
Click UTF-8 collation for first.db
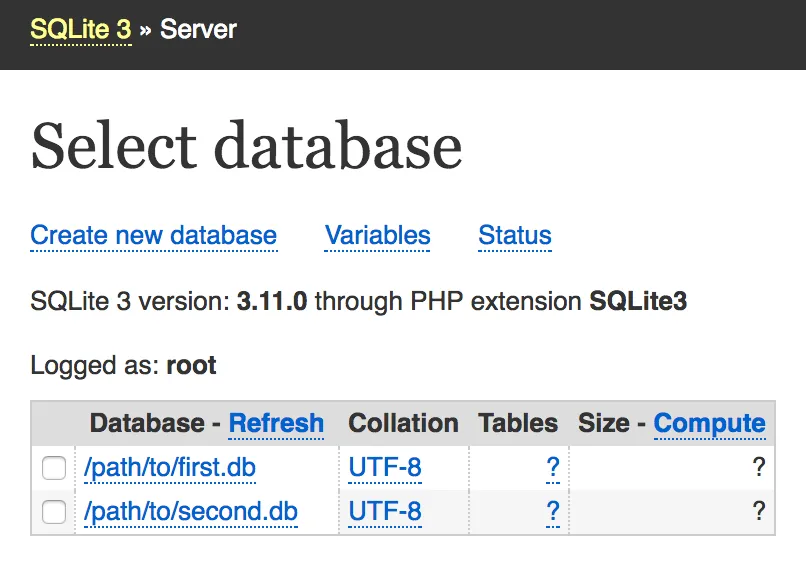click(x=385, y=468)
